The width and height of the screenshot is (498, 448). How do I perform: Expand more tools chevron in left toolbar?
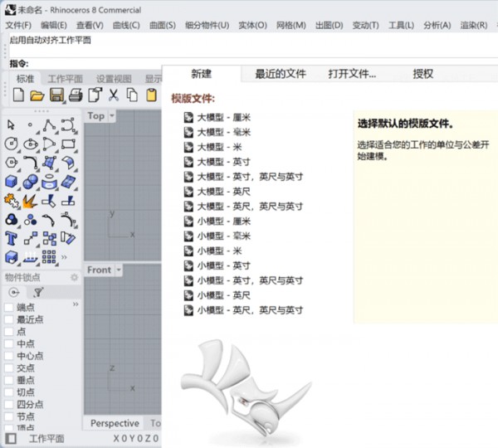click(64, 257)
